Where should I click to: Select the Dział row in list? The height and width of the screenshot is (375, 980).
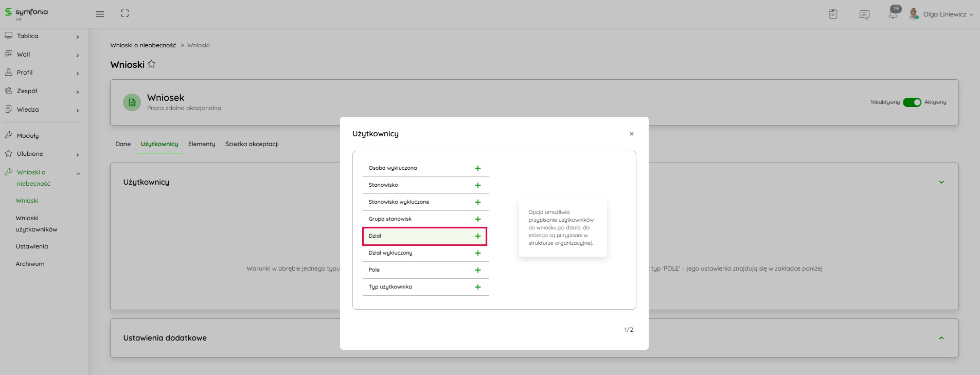coord(417,236)
